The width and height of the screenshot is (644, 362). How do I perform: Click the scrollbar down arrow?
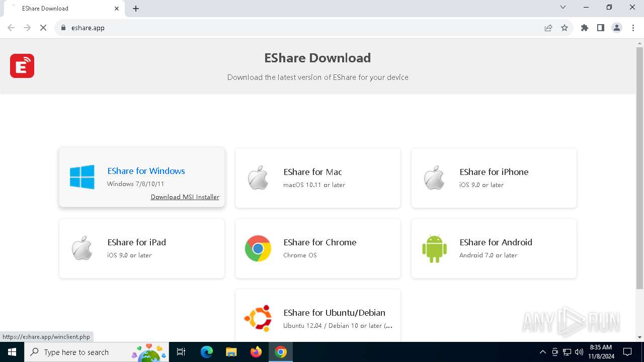pos(639,337)
